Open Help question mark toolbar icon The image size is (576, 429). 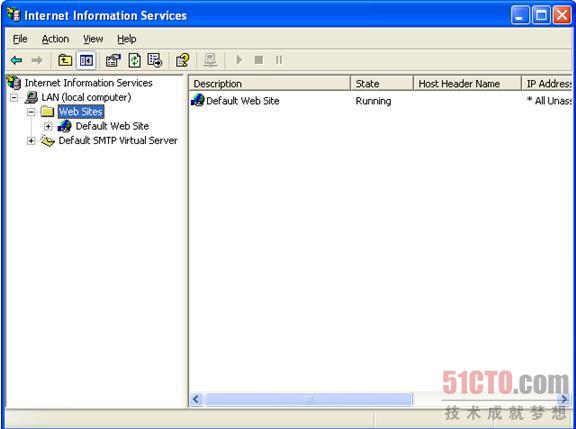[x=183, y=60]
